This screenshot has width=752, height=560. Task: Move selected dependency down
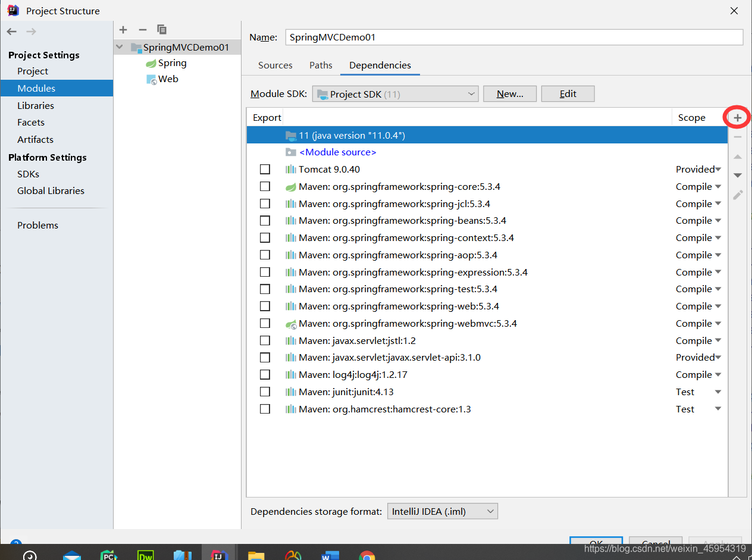tap(738, 176)
